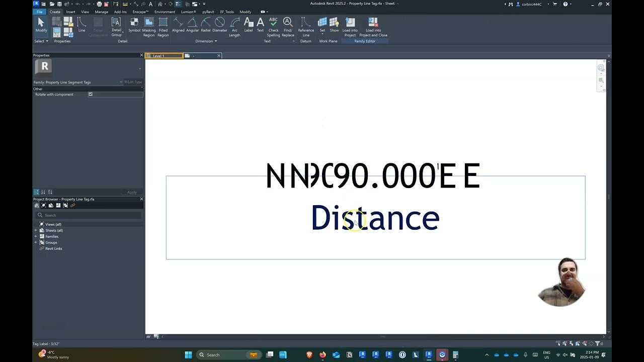The width and height of the screenshot is (644, 362).
Task: Start an Arc Length dimension
Action: tap(234, 27)
